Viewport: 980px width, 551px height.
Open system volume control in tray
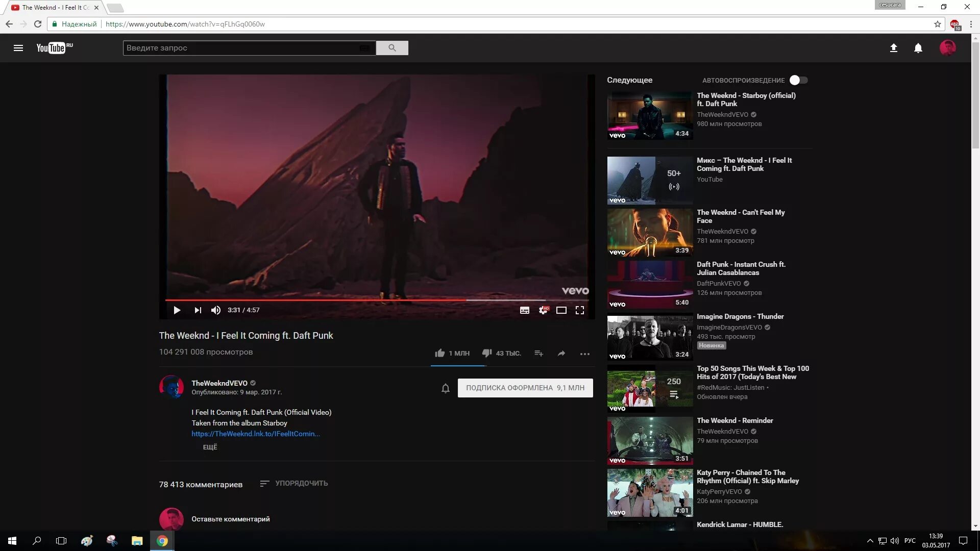pyautogui.click(x=895, y=541)
